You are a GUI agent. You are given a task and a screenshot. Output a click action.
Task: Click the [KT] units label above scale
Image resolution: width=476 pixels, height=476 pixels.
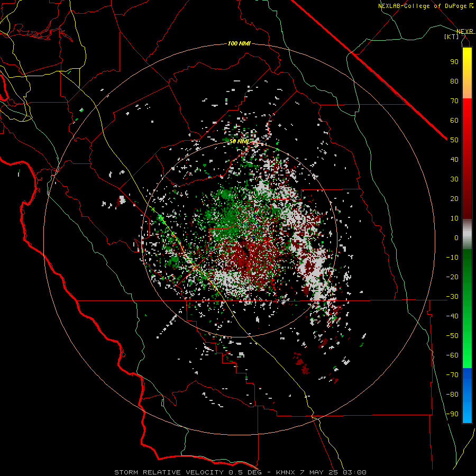click(x=451, y=36)
